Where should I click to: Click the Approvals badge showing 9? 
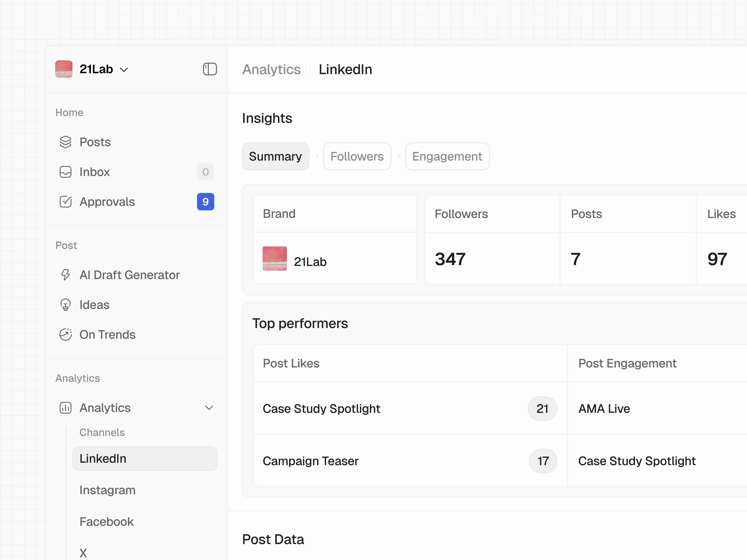tap(205, 202)
